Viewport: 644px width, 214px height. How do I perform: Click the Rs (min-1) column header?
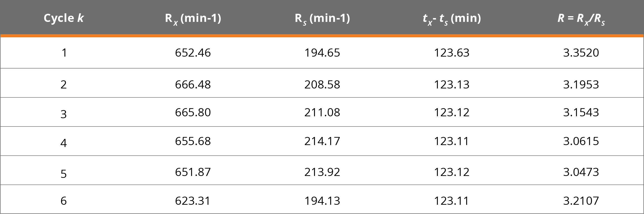pos(322,18)
